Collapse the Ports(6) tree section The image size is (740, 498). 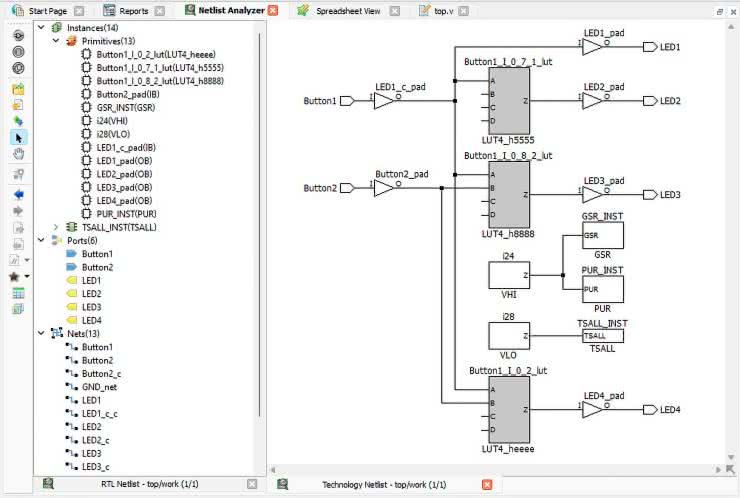41,240
